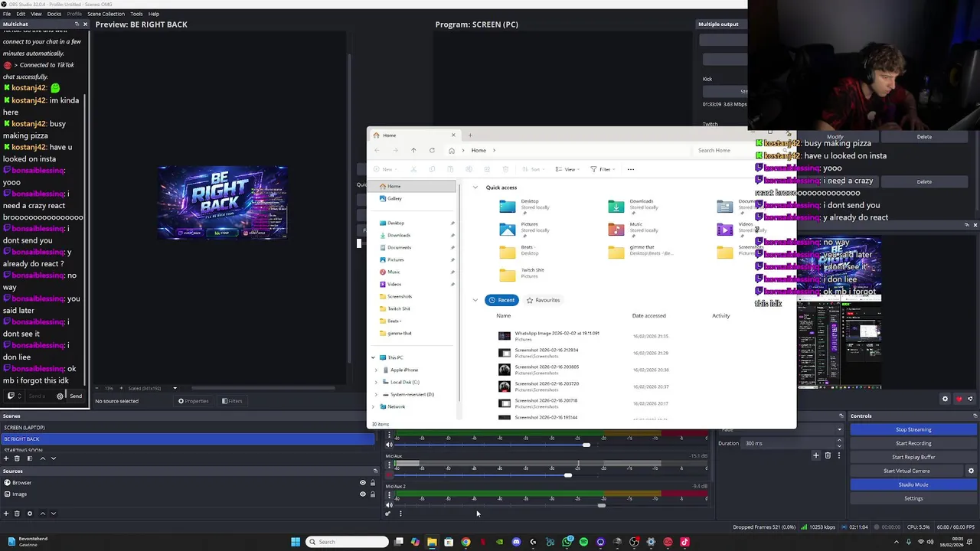The image size is (980, 551).
Task: Collapse Recent files section chevron
Action: pos(475,300)
